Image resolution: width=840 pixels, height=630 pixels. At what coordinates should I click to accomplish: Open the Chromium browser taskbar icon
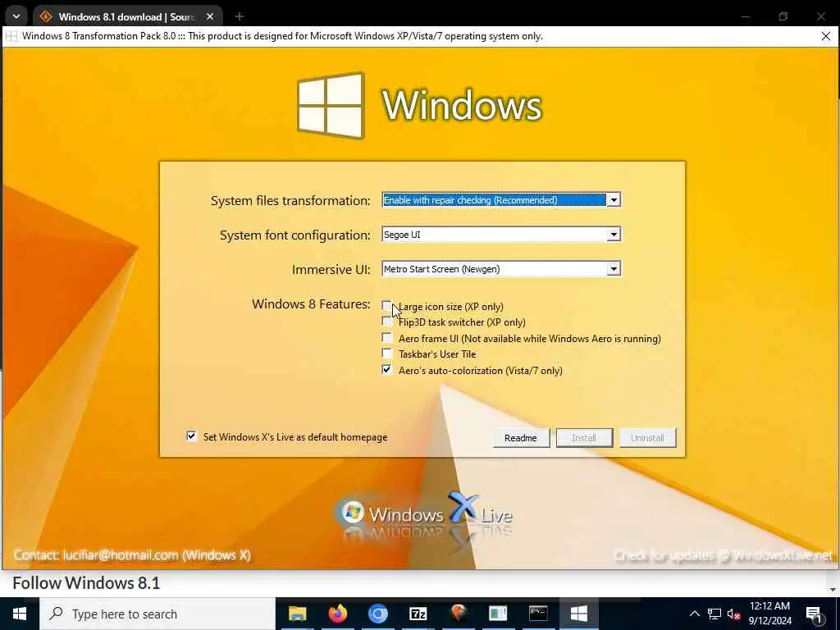click(377, 614)
